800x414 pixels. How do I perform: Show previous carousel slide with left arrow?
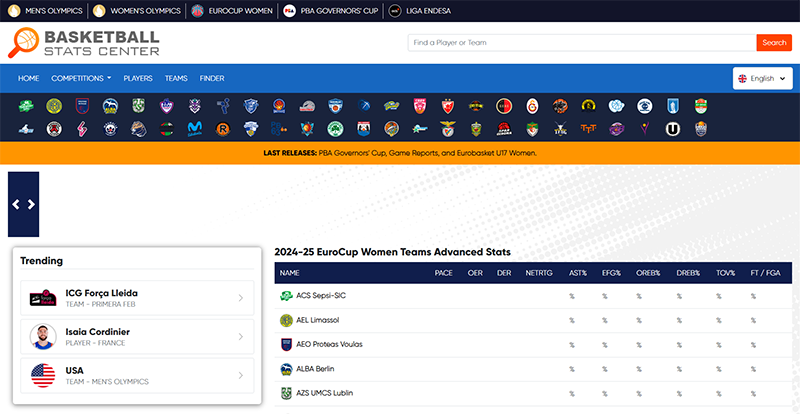[16, 204]
